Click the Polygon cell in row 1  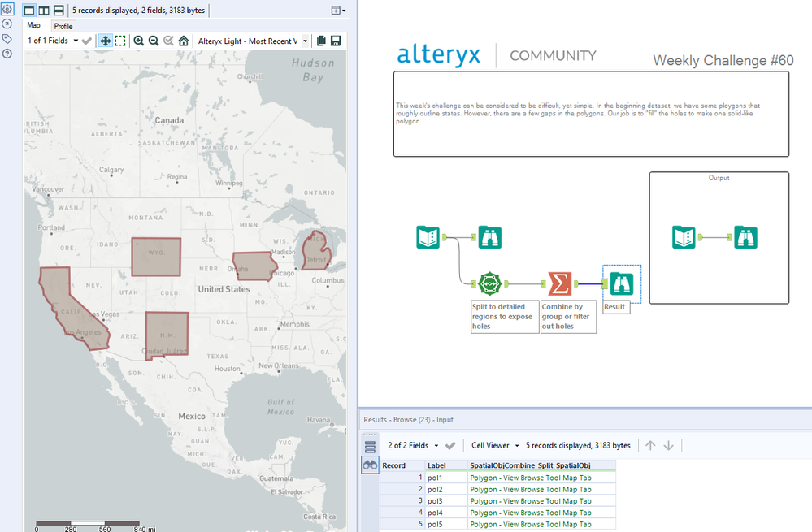541,478
